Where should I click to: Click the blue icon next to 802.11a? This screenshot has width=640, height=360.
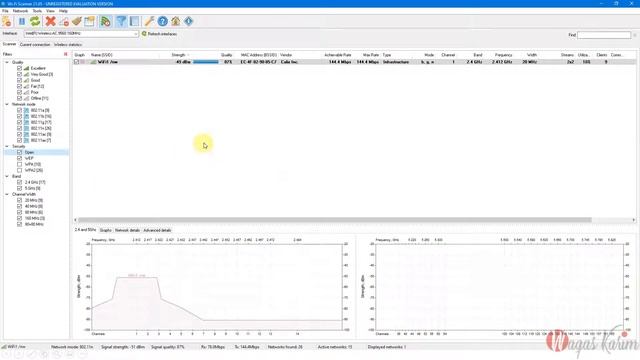point(27,110)
